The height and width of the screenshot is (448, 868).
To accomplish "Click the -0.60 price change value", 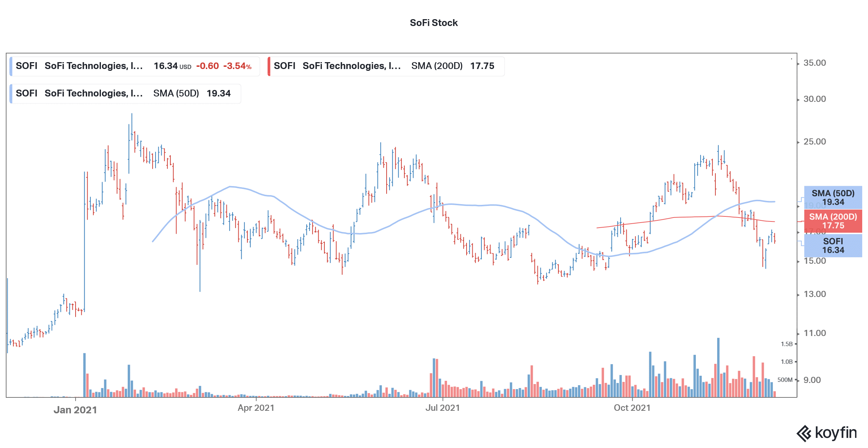I will pyautogui.click(x=207, y=66).
